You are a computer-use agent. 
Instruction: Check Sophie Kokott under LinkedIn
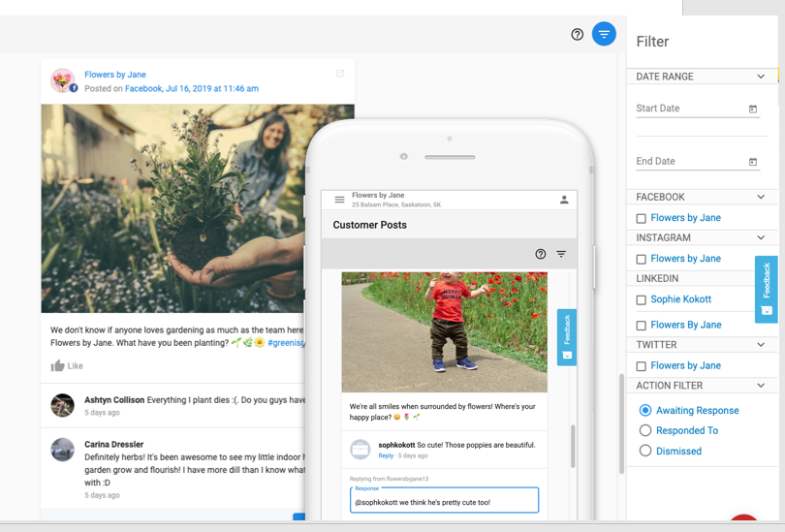click(641, 299)
